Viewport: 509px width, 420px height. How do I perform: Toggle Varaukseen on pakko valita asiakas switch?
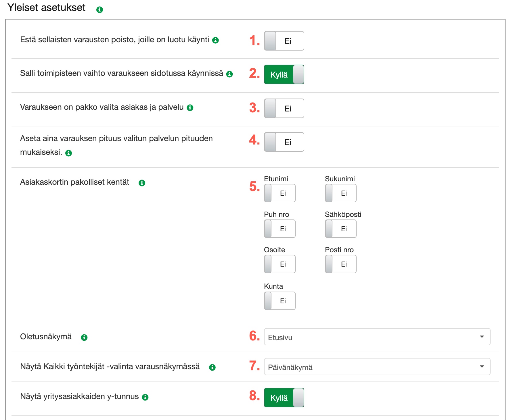point(284,108)
